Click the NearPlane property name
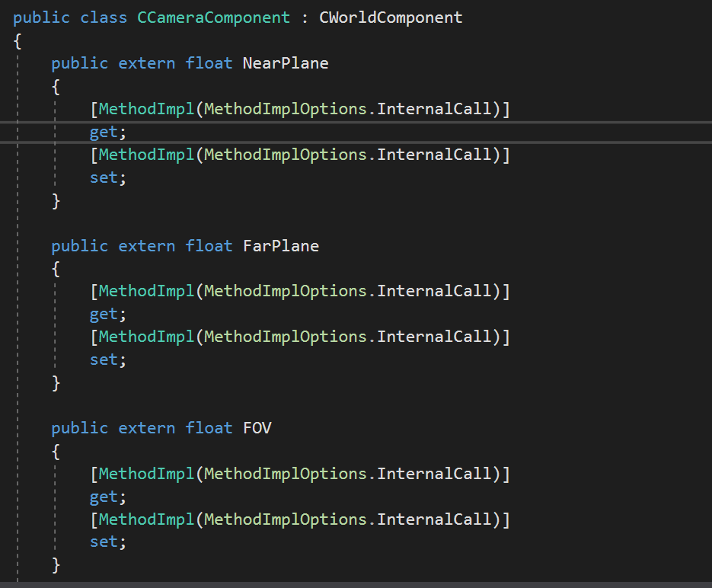 pyautogui.click(x=285, y=63)
